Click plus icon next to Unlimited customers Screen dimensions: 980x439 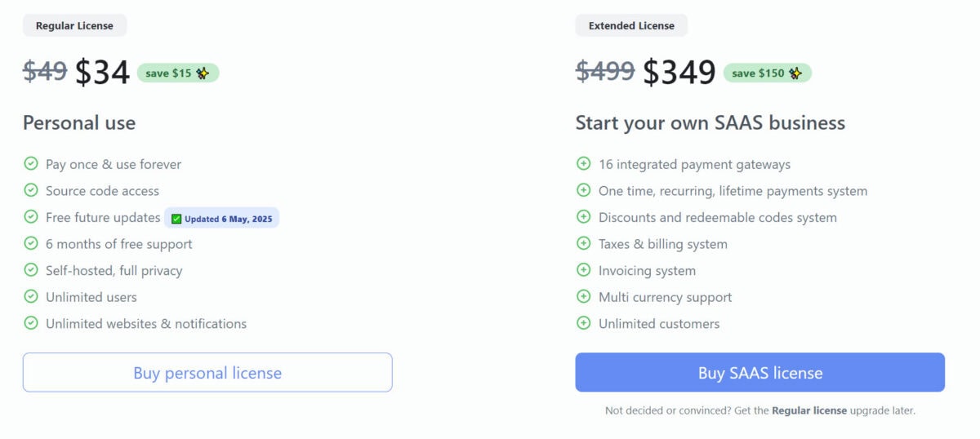pyautogui.click(x=584, y=323)
